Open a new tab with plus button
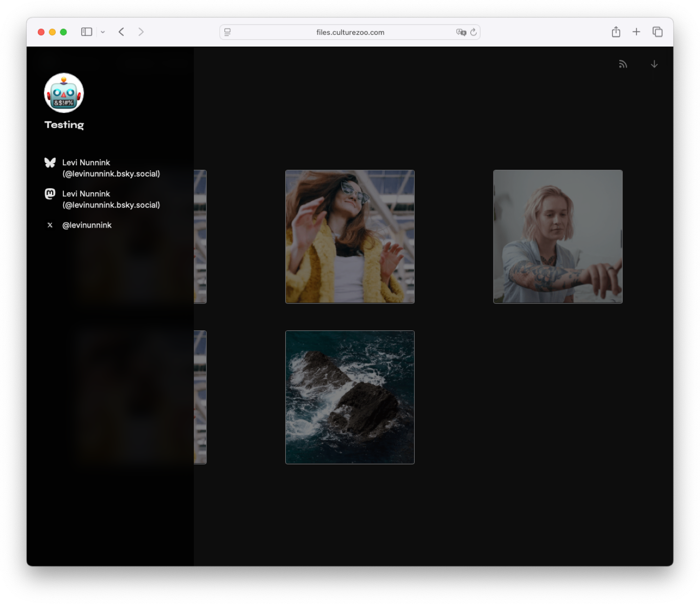700x604 pixels. [x=636, y=32]
